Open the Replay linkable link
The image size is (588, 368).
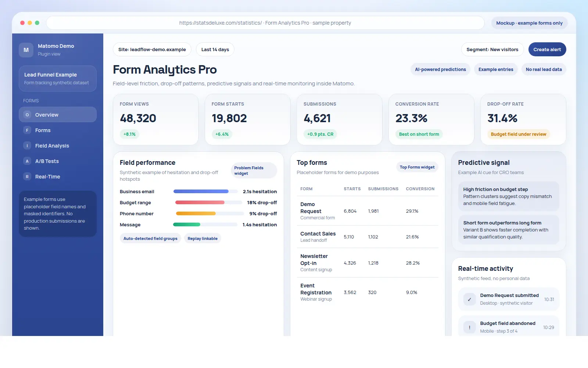[202, 238]
